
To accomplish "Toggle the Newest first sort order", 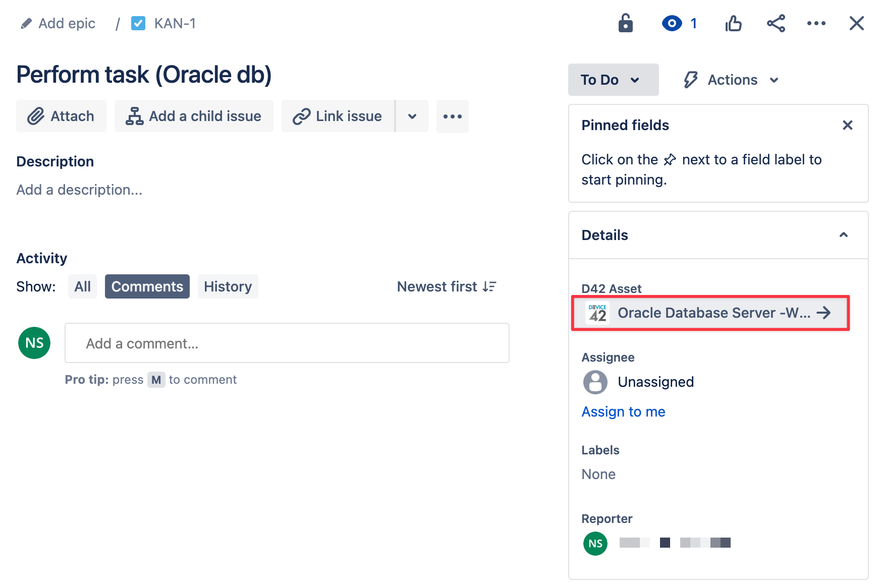I will [x=447, y=287].
